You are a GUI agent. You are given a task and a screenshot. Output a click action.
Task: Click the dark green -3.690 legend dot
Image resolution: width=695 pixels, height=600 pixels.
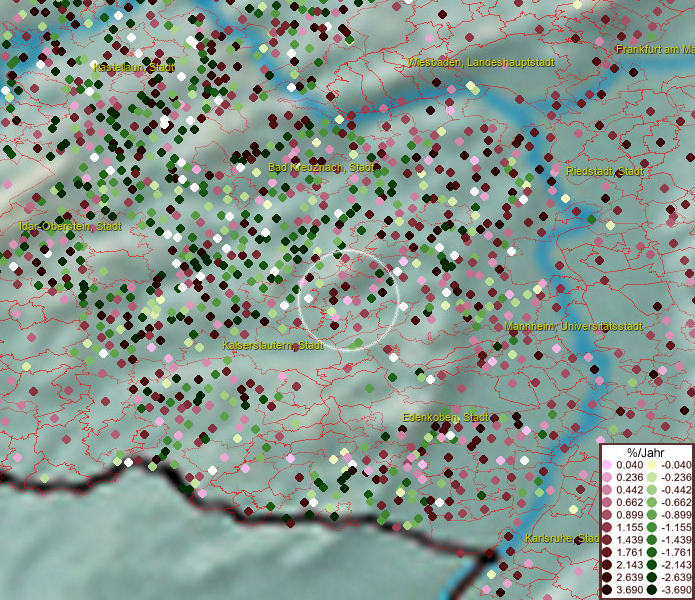(x=652, y=590)
